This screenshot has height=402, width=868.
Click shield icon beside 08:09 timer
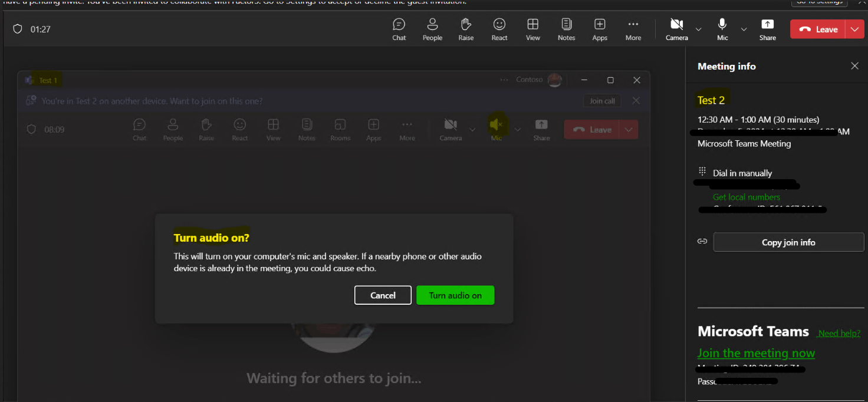pyautogui.click(x=31, y=129)
